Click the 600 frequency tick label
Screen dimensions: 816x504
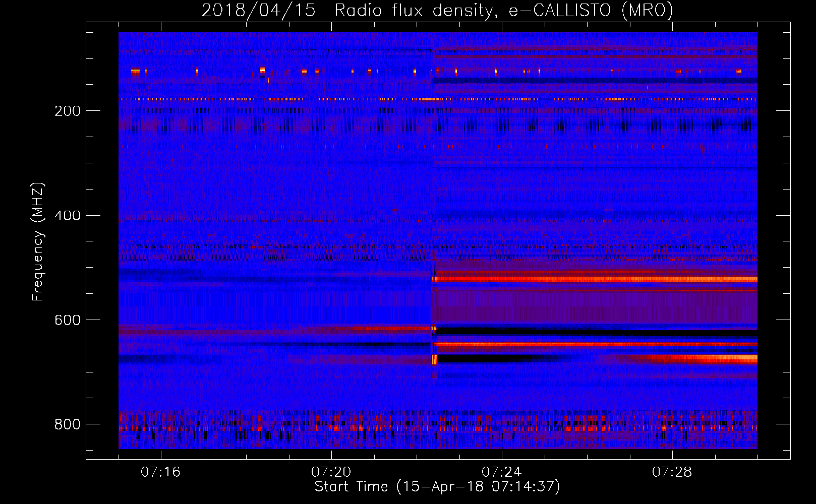click(x=68, y=321)
